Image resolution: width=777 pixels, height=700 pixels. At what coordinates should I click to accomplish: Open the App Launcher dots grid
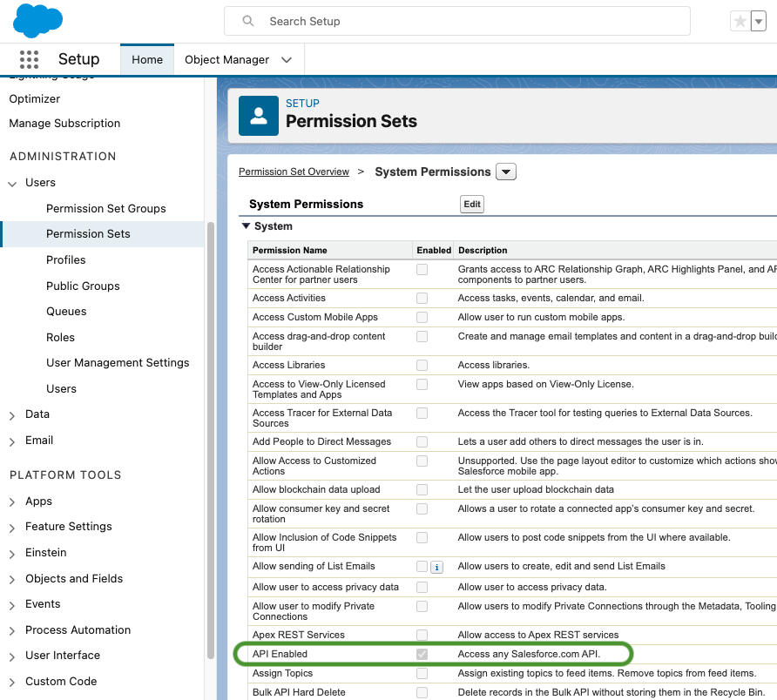(29, 59)
